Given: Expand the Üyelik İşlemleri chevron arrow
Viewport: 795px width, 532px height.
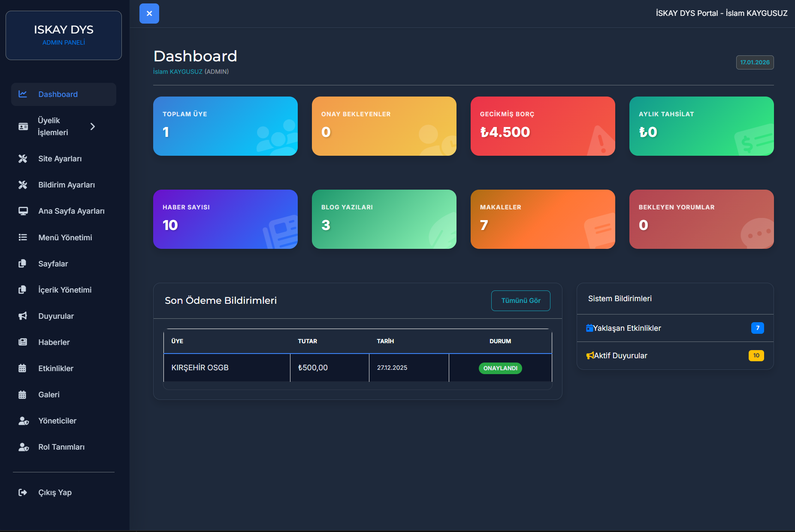Looking at the screenshot, I should tap(93, 127).
